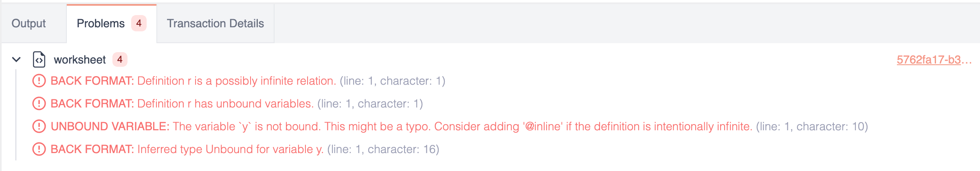
Task: Click the '(line: 1, character: 16)' location
Action: point(383,149)
